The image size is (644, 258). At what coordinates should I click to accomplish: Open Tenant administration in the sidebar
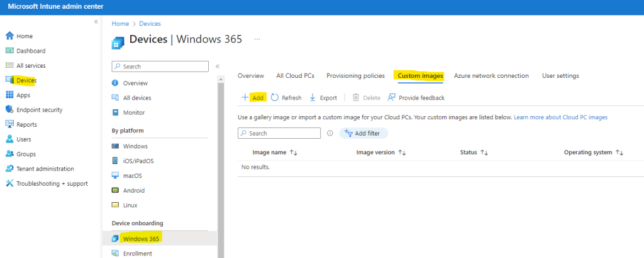point(40,169)
